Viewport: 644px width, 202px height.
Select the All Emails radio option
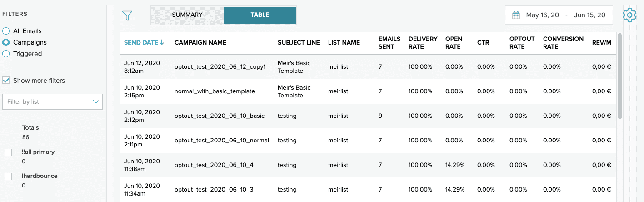coord(6,31)
